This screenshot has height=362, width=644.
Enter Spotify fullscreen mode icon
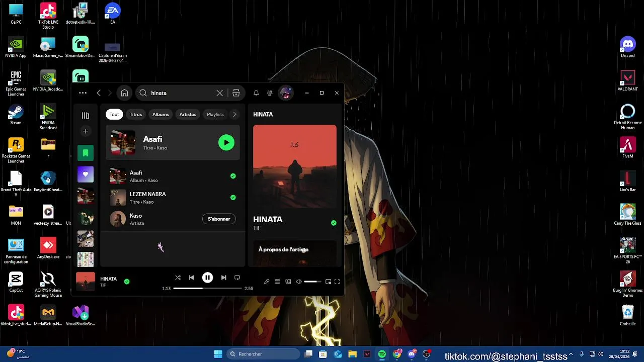tap(337, 282)
